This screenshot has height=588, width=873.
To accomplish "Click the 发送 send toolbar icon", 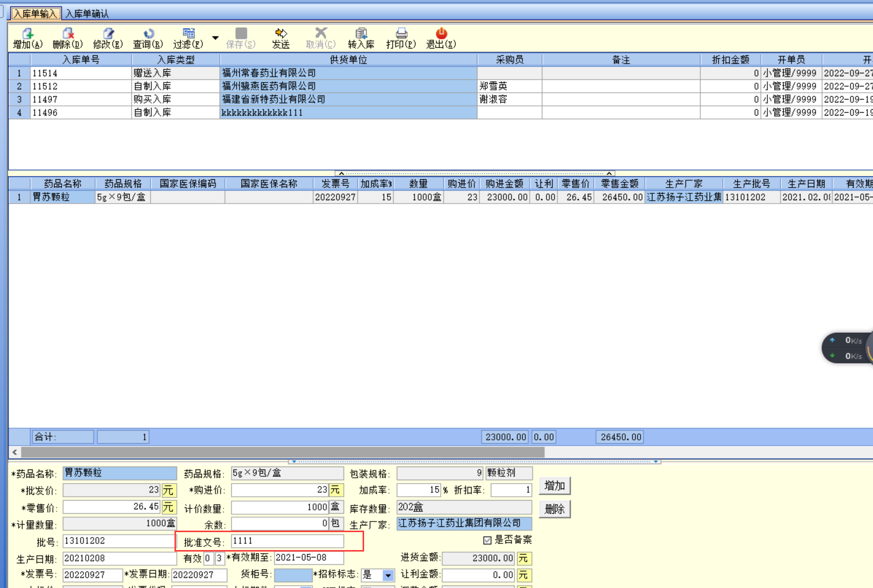I will tap(281, 38).
